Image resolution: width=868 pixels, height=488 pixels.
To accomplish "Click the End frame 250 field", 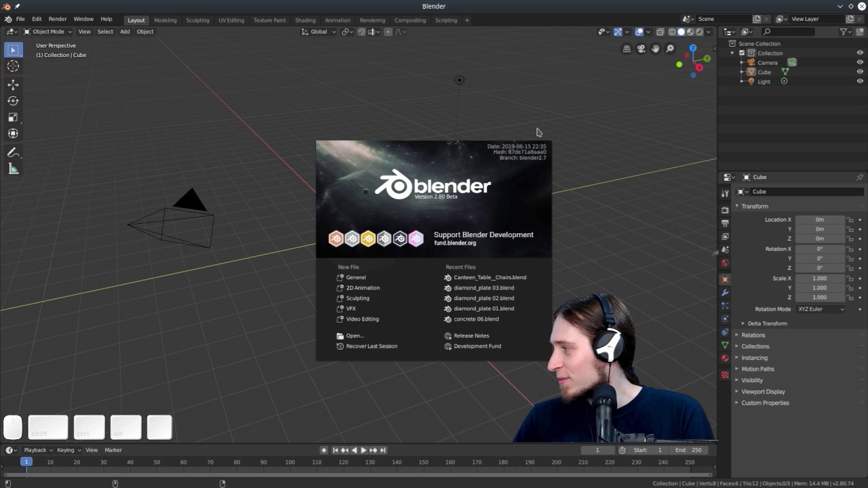I will 688,450.
